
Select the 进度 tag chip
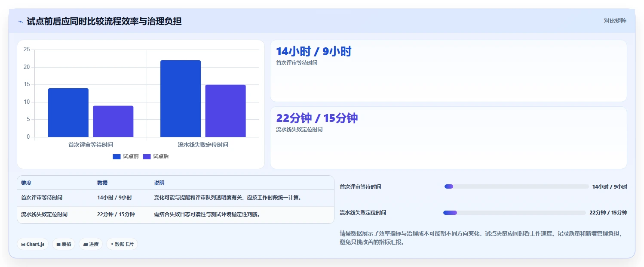(91, 244)
